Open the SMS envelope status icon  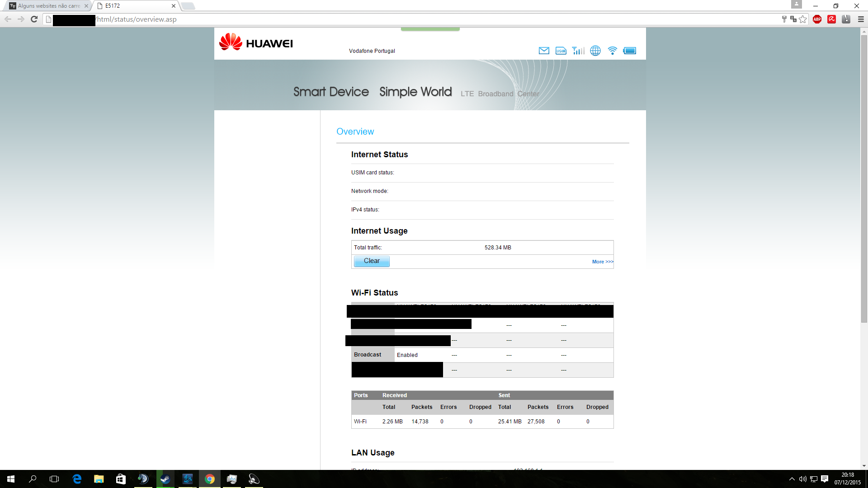(x=544, y=51)
